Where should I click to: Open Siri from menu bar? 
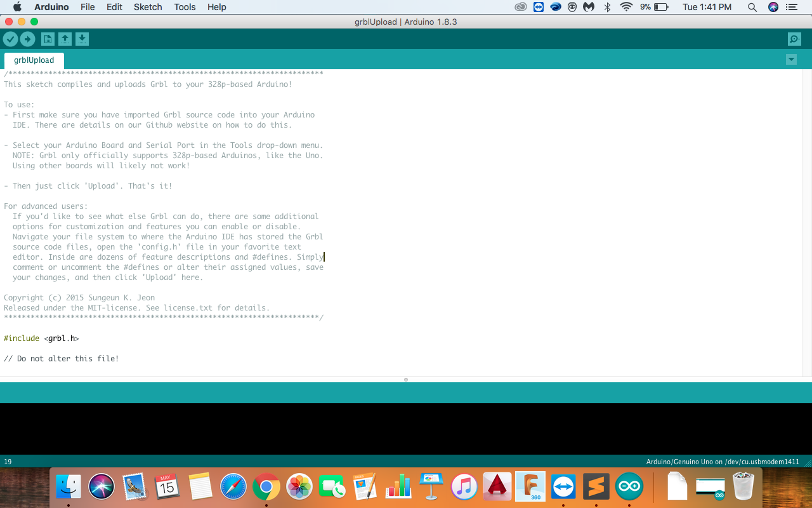[x=773, y=7]
